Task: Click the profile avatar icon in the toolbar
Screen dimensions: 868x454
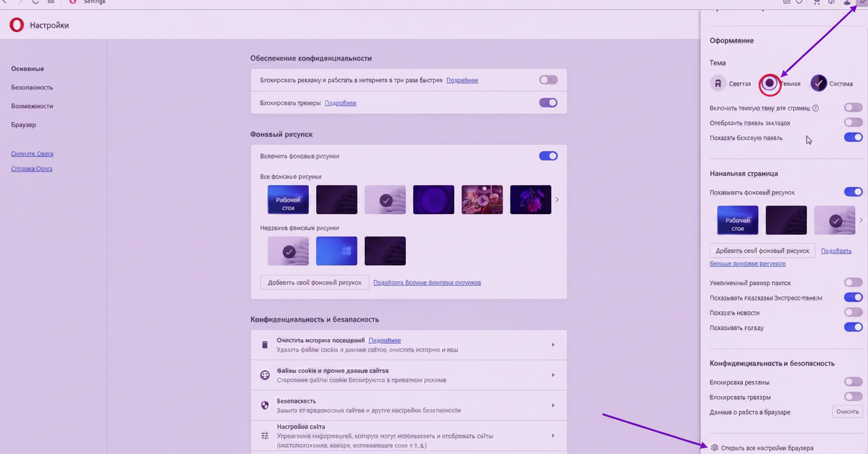Action: (x=847, y=2)
